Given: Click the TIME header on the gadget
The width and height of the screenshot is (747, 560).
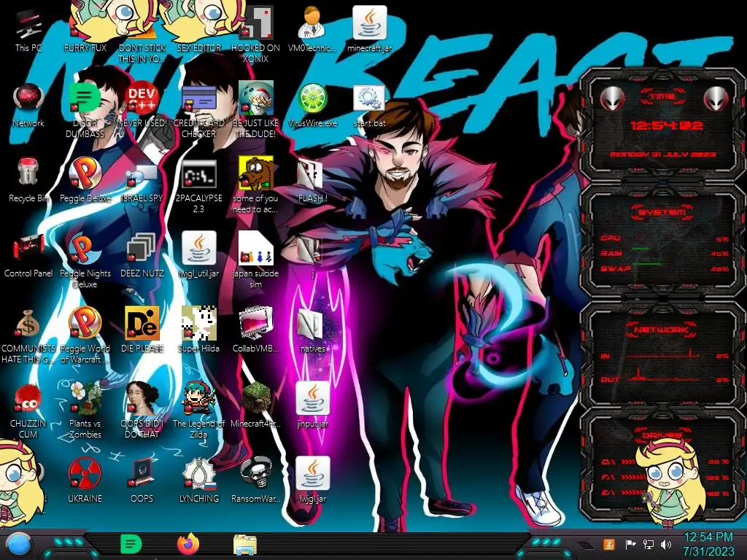Looking at the screenshot, I should click(662, 97).
